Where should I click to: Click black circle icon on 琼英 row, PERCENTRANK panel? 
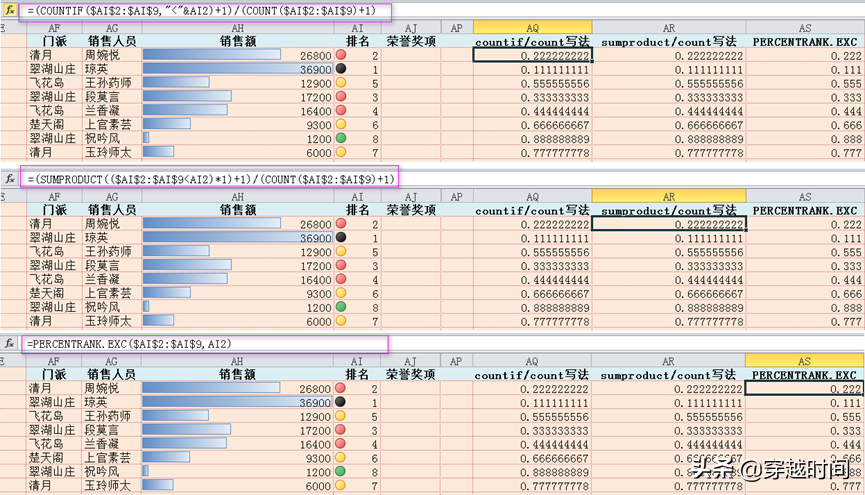pos(340,402)
